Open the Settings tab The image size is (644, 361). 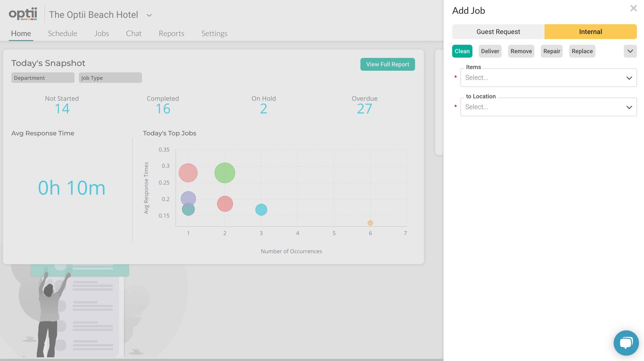(x=214, y=33)
